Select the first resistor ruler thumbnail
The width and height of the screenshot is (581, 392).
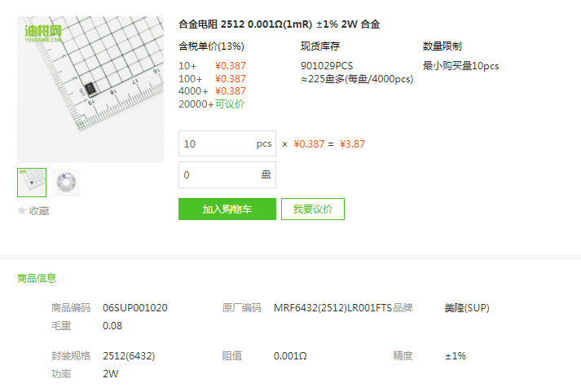(x=32, y=183)
